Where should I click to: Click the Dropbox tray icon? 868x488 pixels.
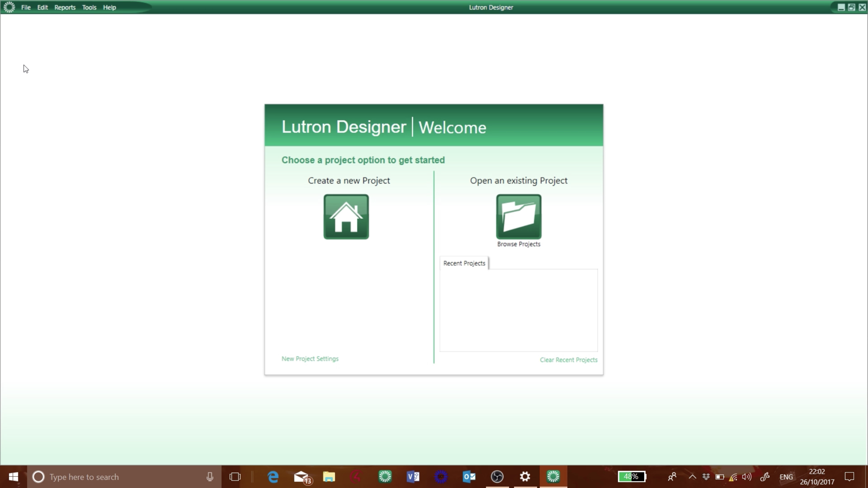pos(706,477)
